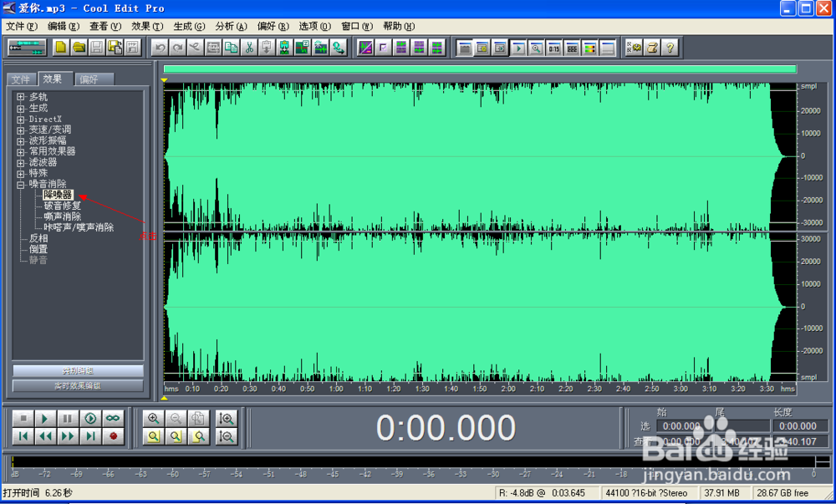Expand the 生成 tree node

pos(21,108)
